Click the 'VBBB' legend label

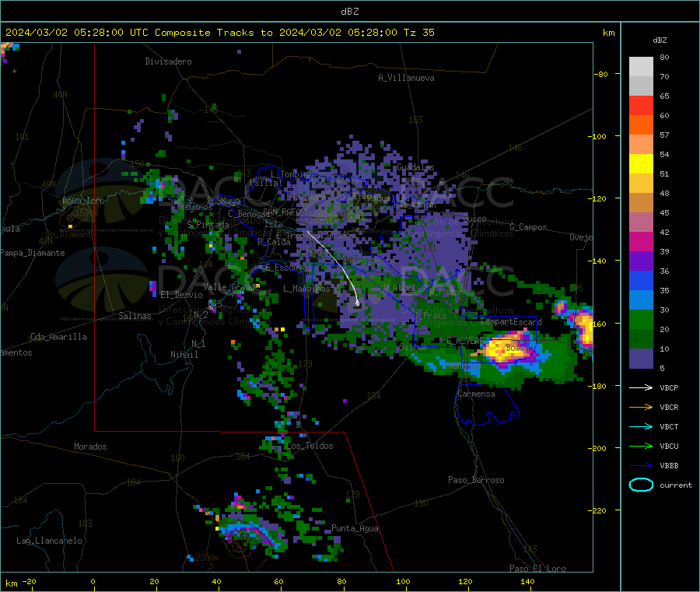tap(669, 466)
